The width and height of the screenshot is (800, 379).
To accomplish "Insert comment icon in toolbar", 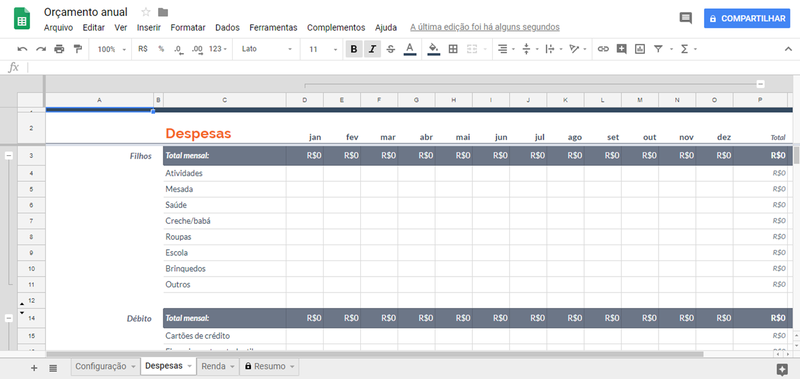I will point(621,49).
